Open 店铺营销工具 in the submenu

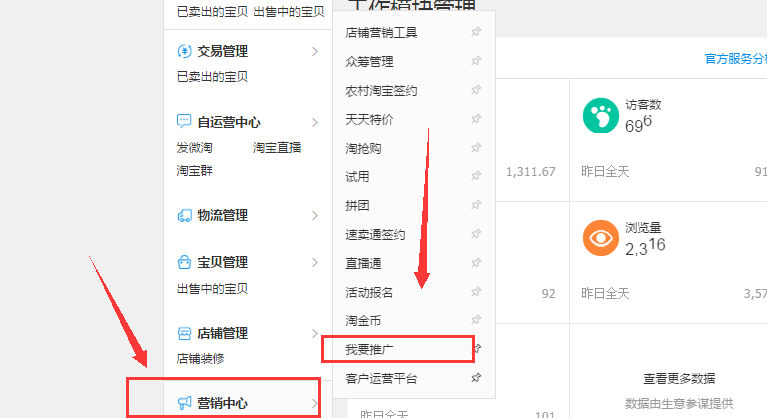point(381,33)
